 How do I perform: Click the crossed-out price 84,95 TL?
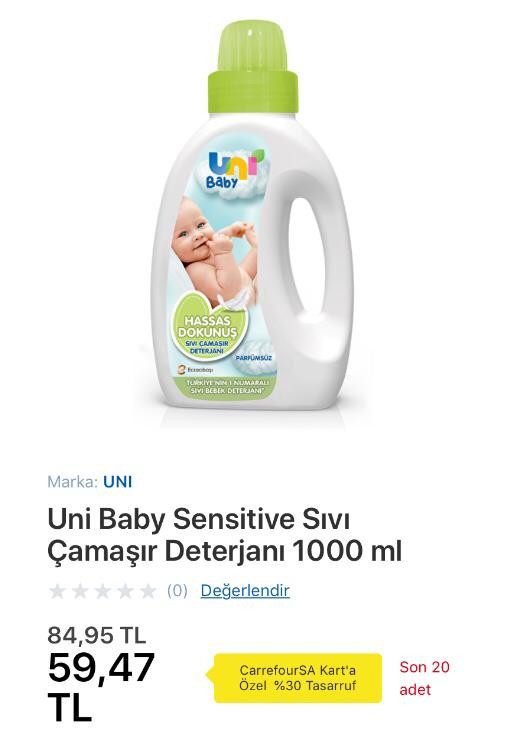pos(96,635)
